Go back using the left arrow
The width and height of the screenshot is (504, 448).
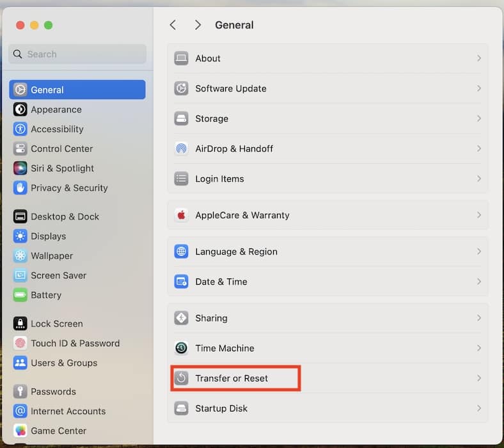pyautogui.click(x=173, y=25)
